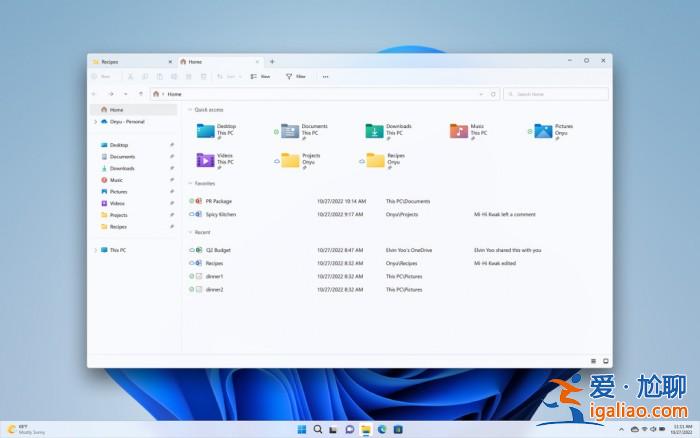Switch to details list view

coord(593,360)
